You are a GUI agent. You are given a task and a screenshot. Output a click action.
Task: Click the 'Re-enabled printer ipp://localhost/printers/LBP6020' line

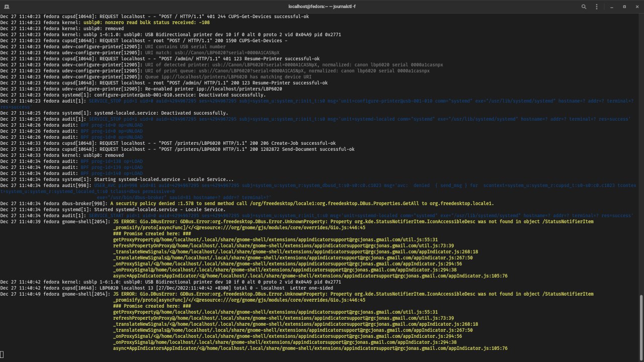(141, 89)
